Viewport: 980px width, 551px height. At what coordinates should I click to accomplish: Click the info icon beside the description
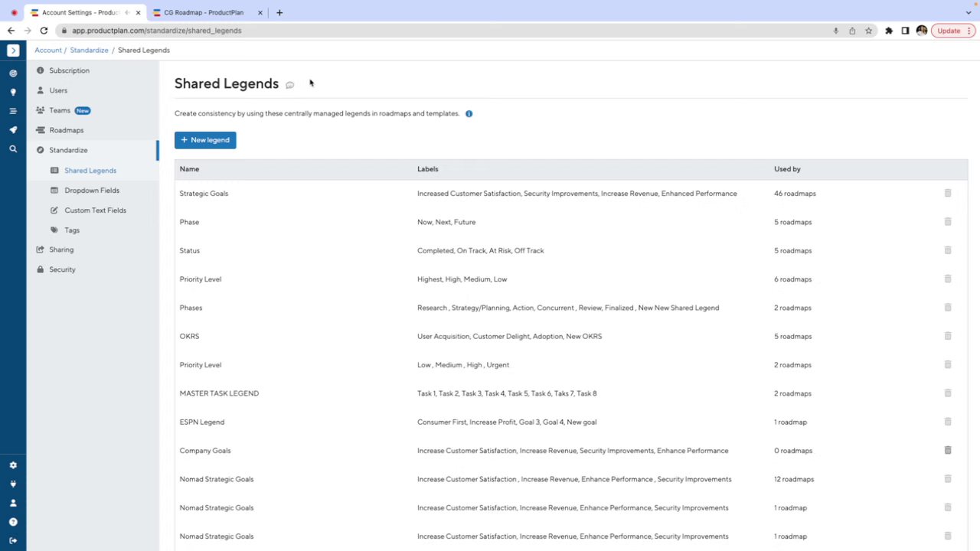pos(469,114)
